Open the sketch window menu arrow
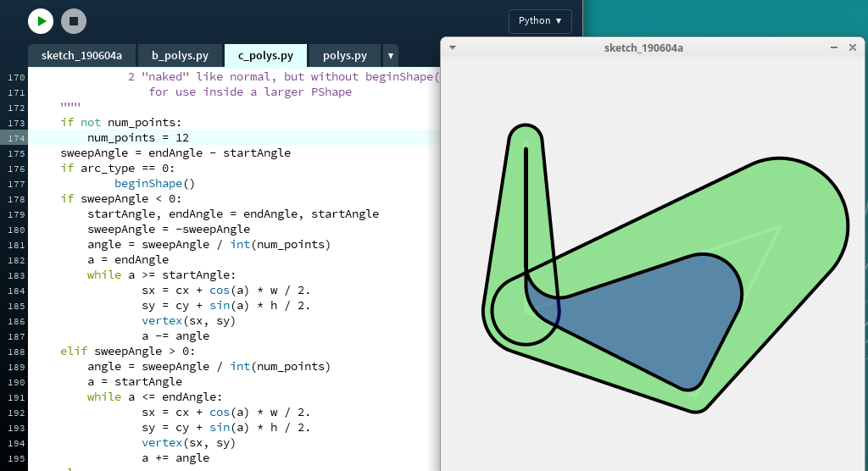 (x=453, y=47)
